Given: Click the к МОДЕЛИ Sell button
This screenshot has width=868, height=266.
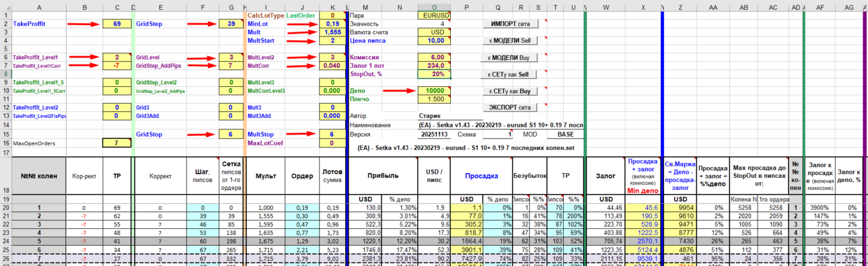Looking at the screenshot, I should (510, 40).
